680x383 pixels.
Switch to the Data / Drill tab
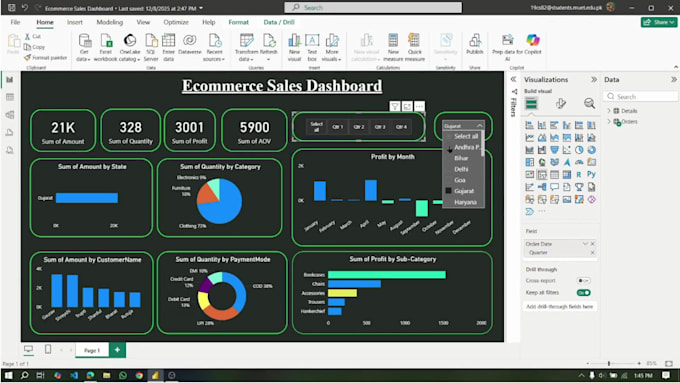[279, 22]
